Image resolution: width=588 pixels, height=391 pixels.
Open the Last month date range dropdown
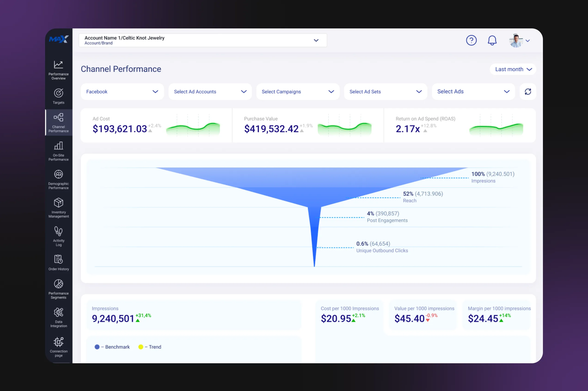tap(513, 69)
